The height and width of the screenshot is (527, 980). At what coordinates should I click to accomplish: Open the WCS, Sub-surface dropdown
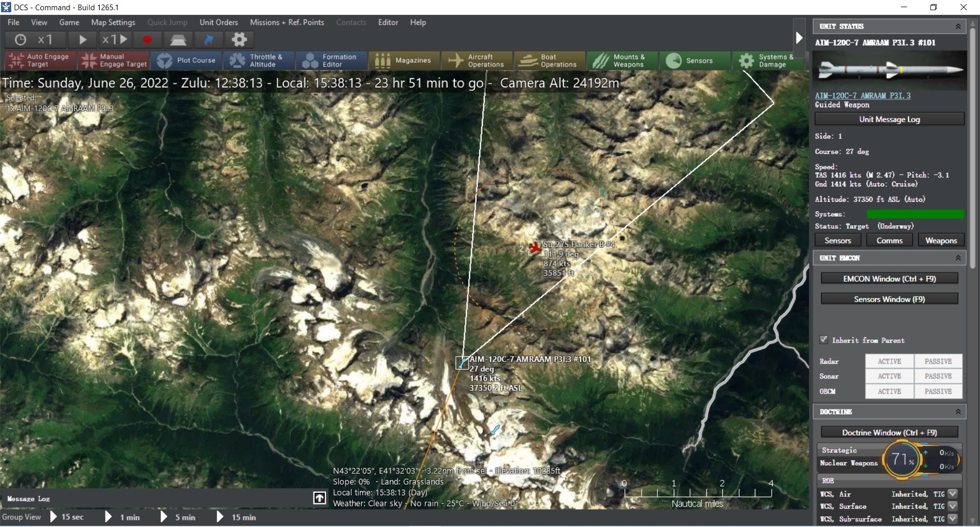pos(952,519)
